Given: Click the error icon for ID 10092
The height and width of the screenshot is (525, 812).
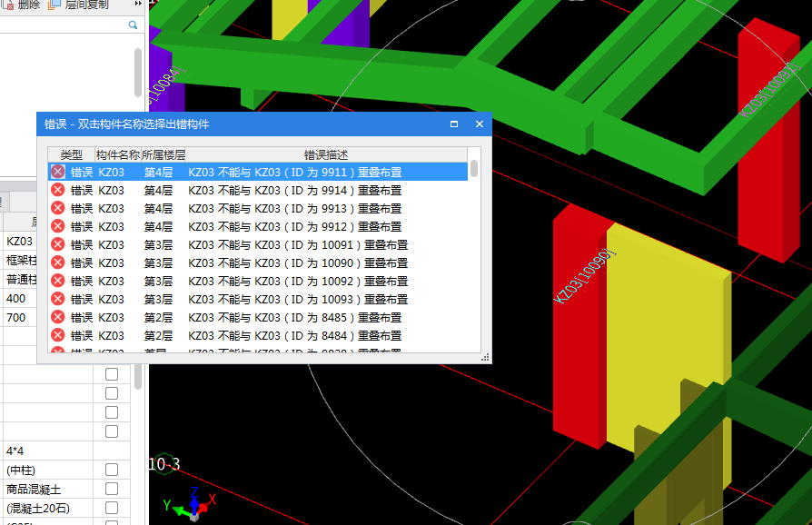Looking at the screenshot, I should 58,281.
